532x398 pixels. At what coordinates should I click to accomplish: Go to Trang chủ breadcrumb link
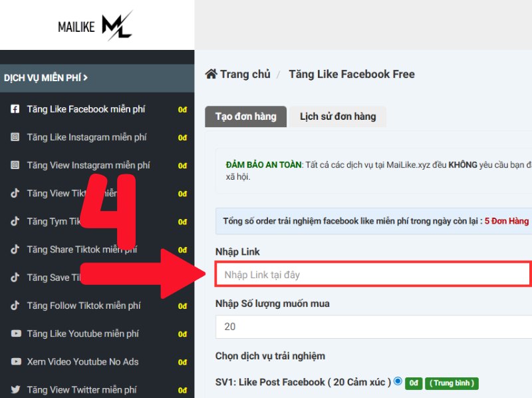(245, 74)
